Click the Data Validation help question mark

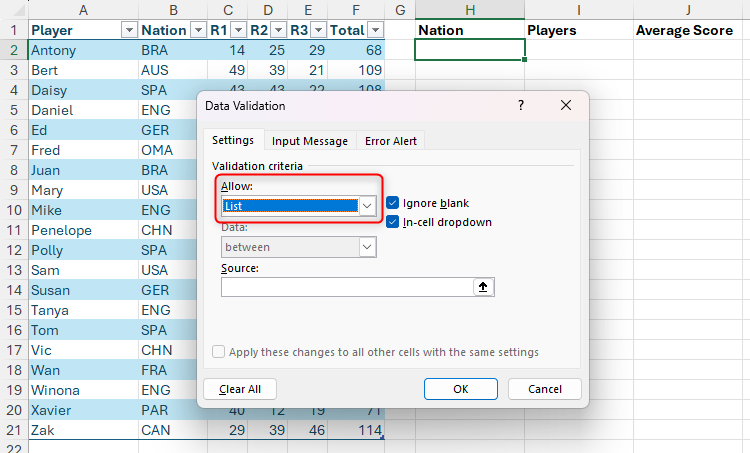click(521, 105)
